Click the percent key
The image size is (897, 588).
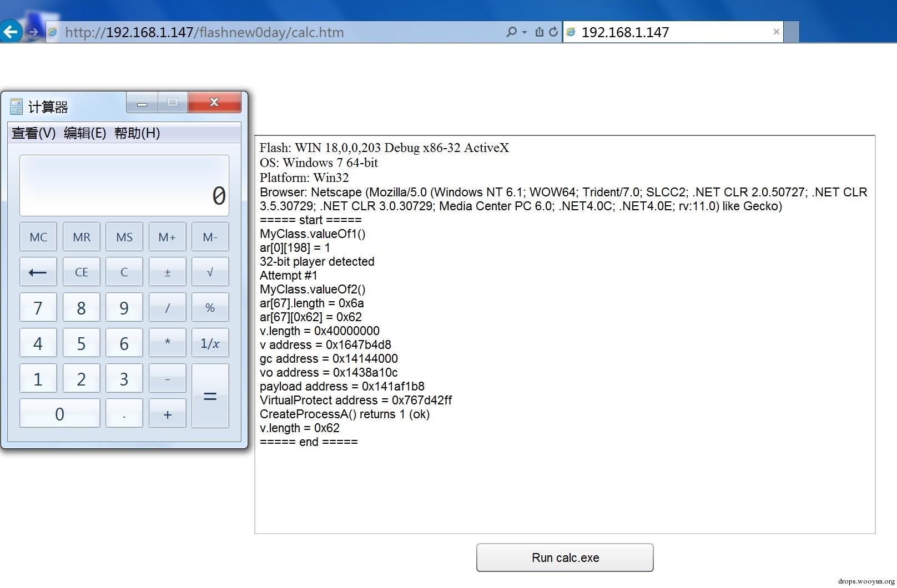click(x=210, y=307)
